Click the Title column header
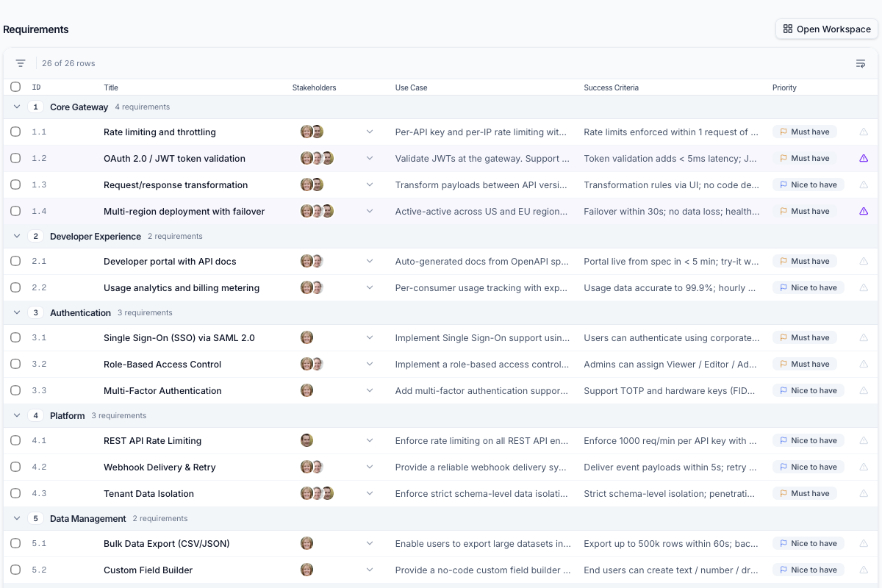 [x=111, y=87]
